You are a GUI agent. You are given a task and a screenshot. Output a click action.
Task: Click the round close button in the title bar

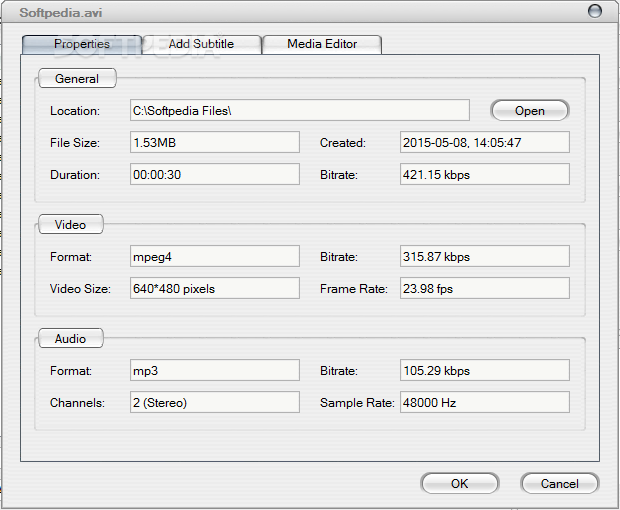point(595,11)
